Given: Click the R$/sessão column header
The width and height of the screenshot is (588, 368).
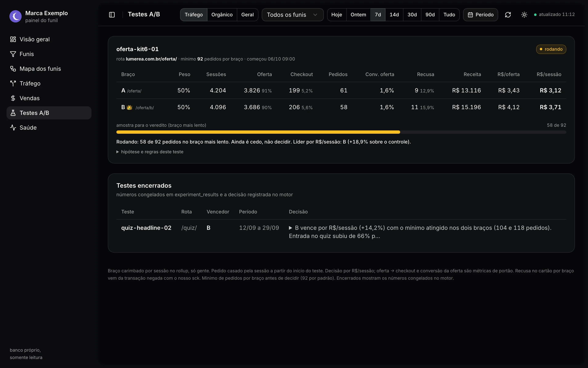Looking at the screenshot, I should pyautogui.click(x=549, y=74).
